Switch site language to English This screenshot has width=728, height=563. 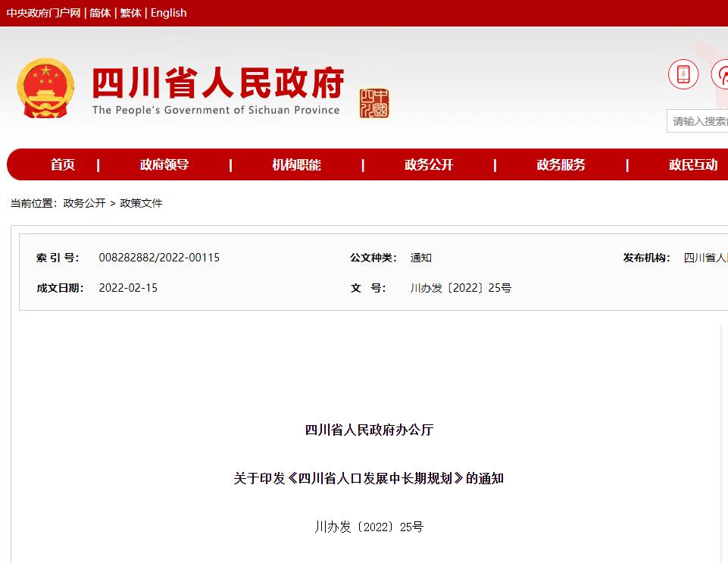coord(168,13)
